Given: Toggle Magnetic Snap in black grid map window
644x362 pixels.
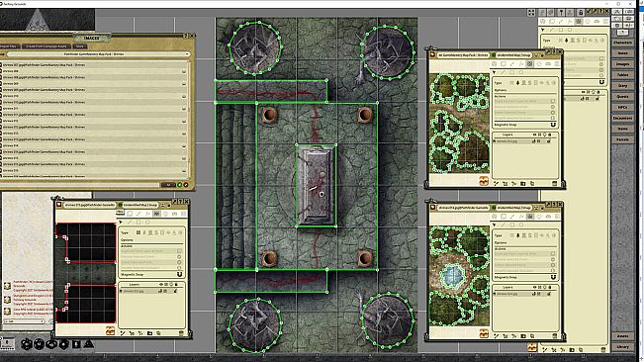Looking at the screenshot, I should click(x=179, y=274).
